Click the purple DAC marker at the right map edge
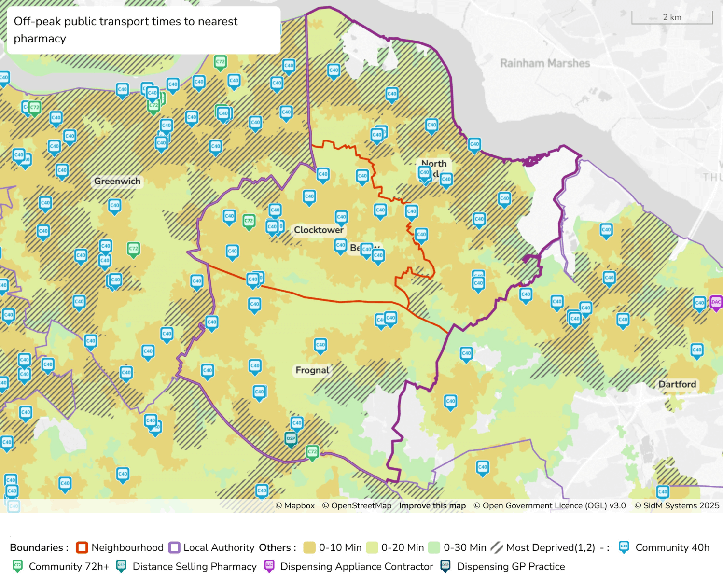The image size is (723, 588). click(716, 303)
